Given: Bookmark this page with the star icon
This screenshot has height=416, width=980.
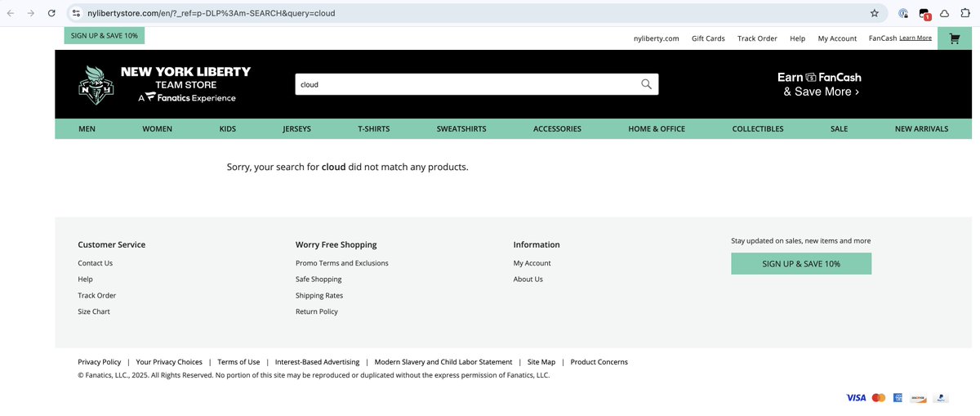Looking at the screenshot, I should (875, 13).
